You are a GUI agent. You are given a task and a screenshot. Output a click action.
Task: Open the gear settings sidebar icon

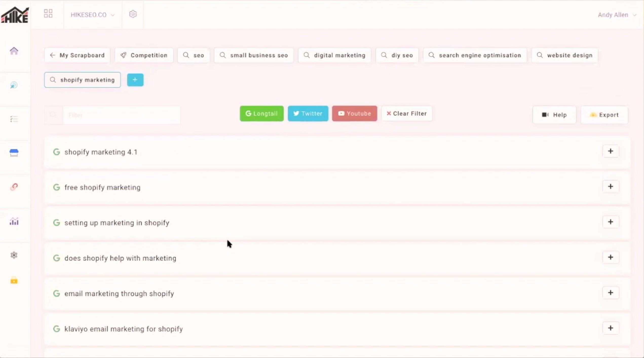[14, 255]
